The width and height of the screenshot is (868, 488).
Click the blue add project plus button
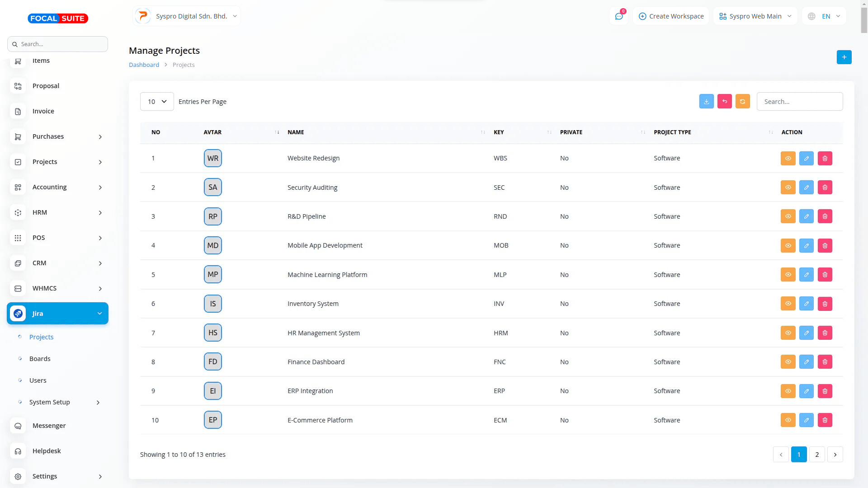(x=844, y=57)
